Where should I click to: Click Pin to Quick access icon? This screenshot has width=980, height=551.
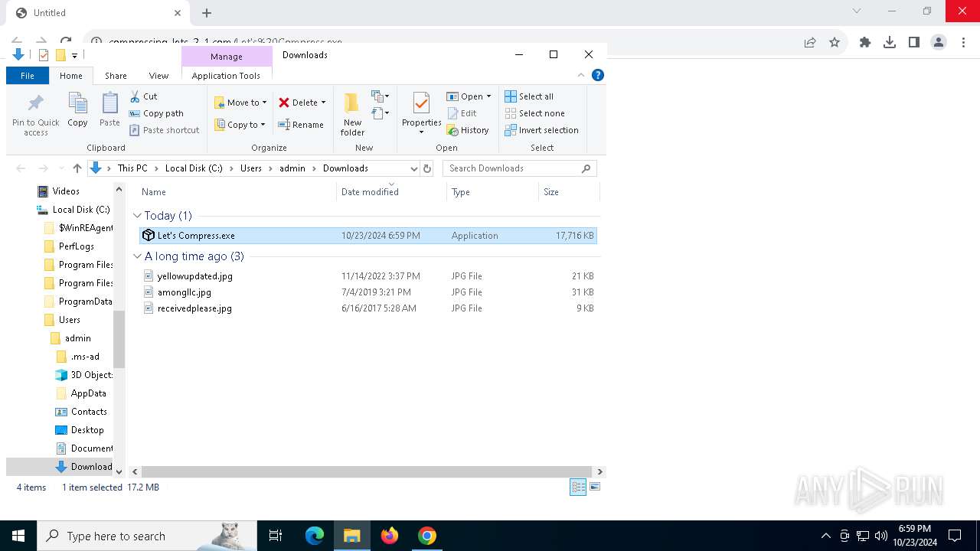click(x=35, y=115)
